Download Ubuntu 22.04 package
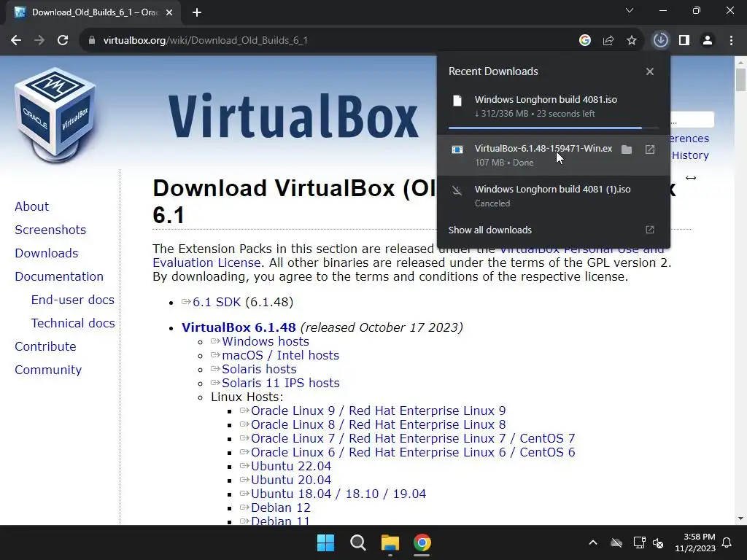 [290, 466]
